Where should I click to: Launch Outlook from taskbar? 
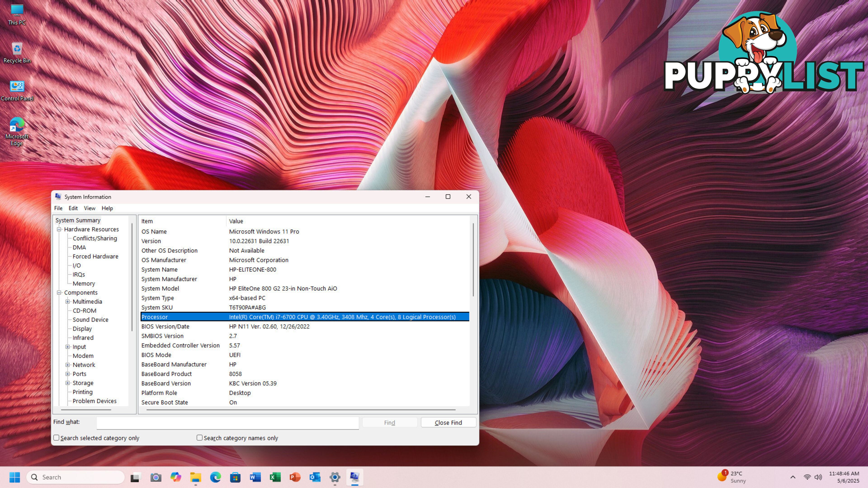pos(315,477)
